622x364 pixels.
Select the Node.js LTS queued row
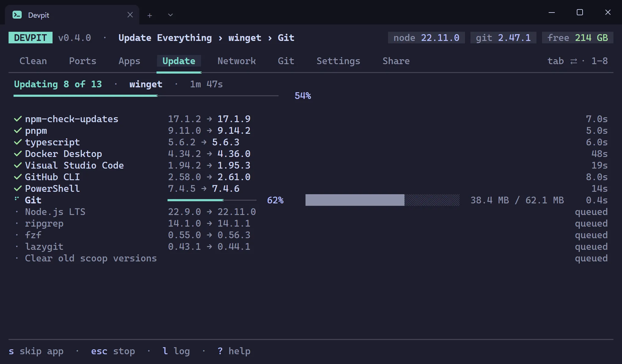click(x=311, y=212)
